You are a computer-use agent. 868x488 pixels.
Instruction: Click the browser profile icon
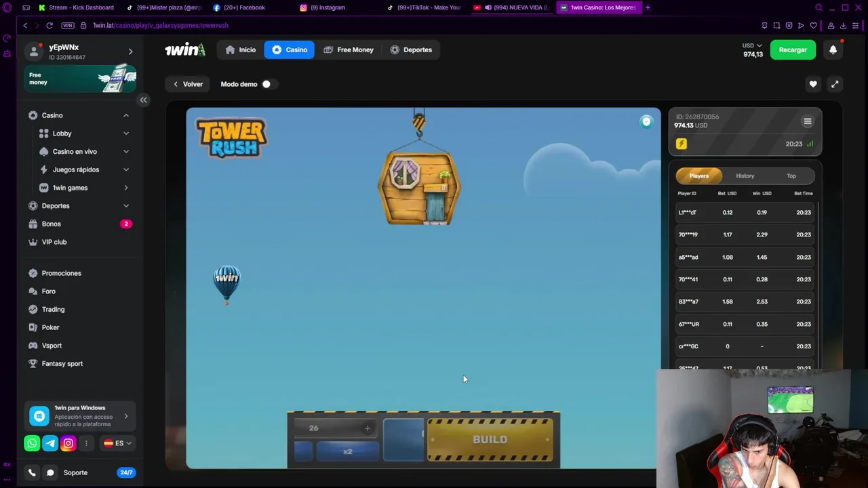coord(831,26)
